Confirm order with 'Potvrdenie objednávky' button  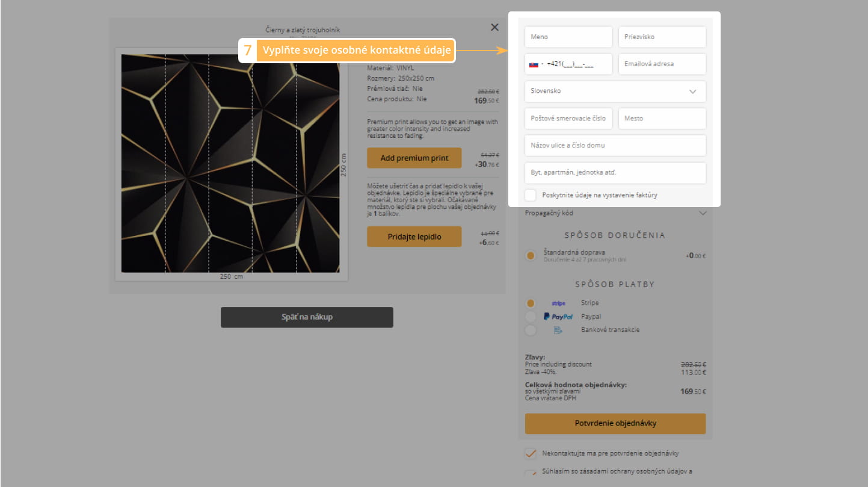point(615,423)
